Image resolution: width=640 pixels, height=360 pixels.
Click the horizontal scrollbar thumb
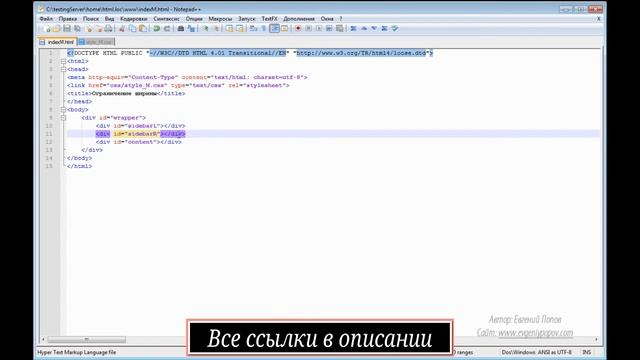(x=87, y=340)
